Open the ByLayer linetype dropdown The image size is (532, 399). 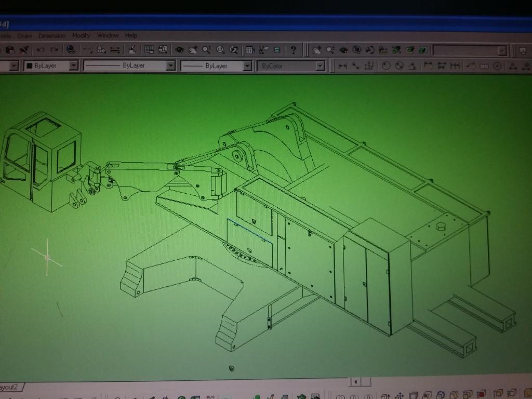tap(170, 65)
